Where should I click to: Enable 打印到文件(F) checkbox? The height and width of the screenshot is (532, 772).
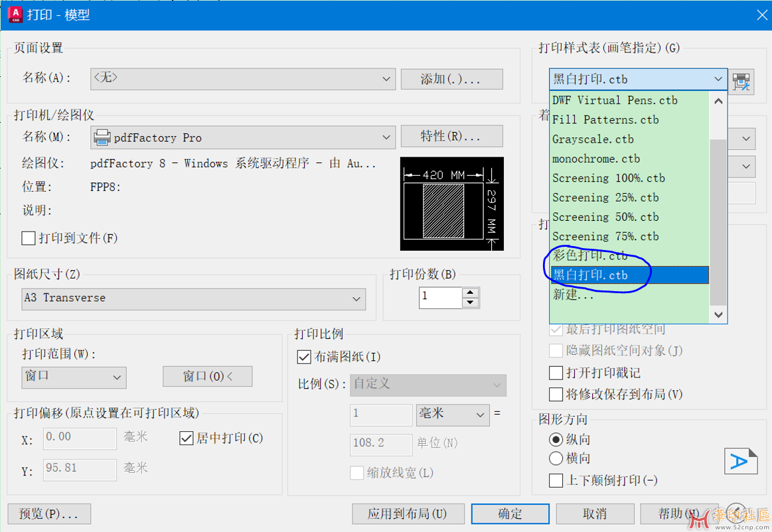pyautogui.click(x=29, y=238)
